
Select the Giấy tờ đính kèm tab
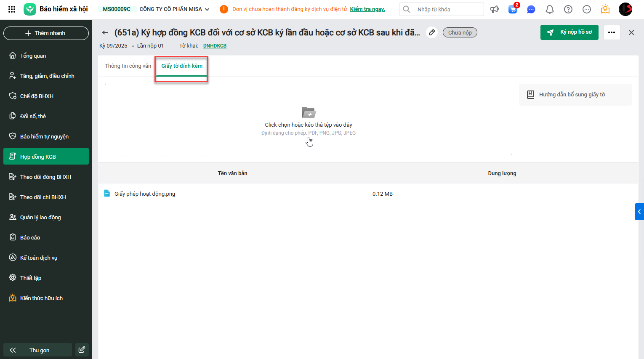(x=182, y=66)
